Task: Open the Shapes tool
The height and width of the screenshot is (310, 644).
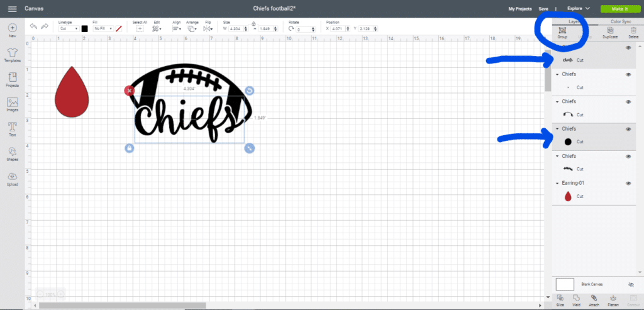Action: click(x=12, y=153)
